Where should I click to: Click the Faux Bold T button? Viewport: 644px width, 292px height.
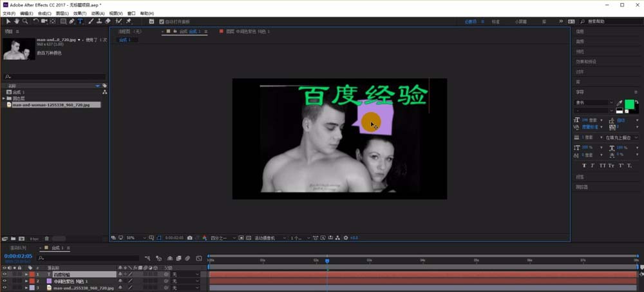pos(584,166)
